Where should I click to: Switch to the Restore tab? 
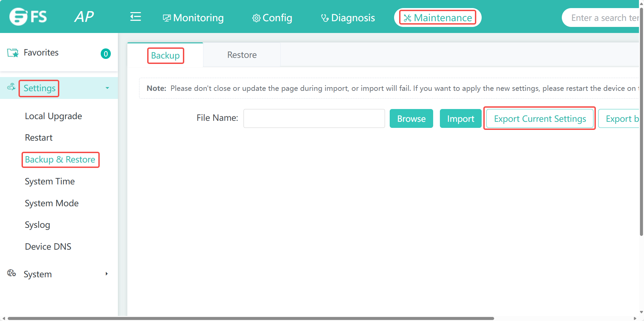(242, 55)
